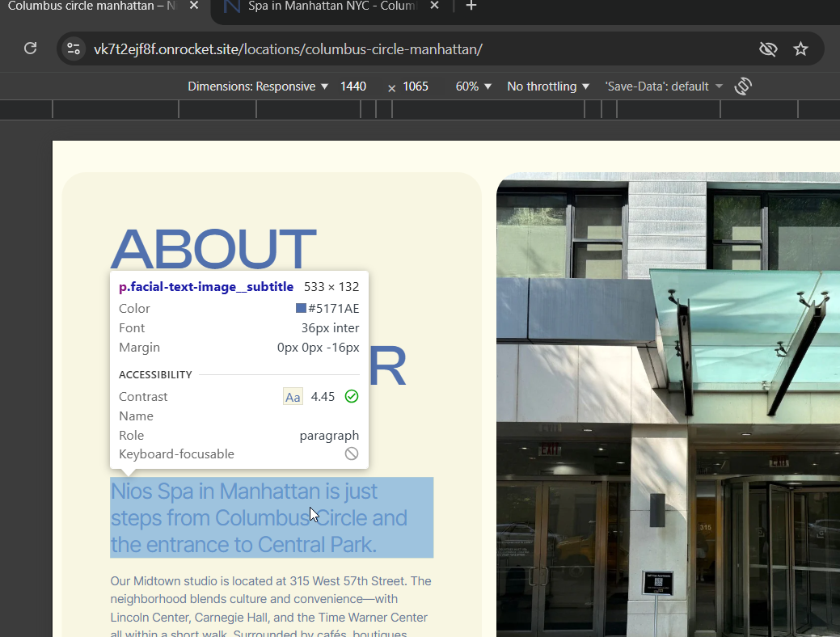Rotate the device viewport orientation
The width and height of the screenshot is (840, 637).
pyautogui.click(x=743, y=86)
